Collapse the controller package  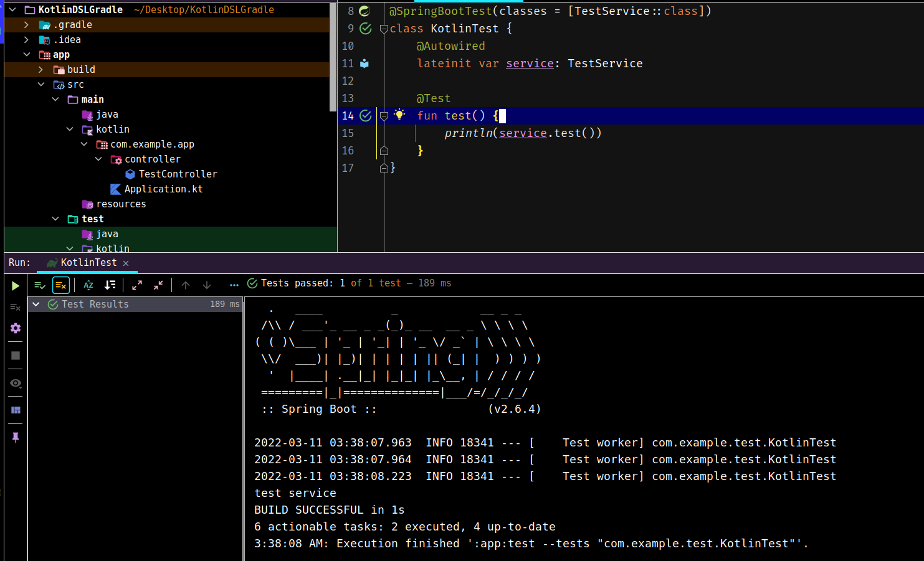(x=98, y=159)
